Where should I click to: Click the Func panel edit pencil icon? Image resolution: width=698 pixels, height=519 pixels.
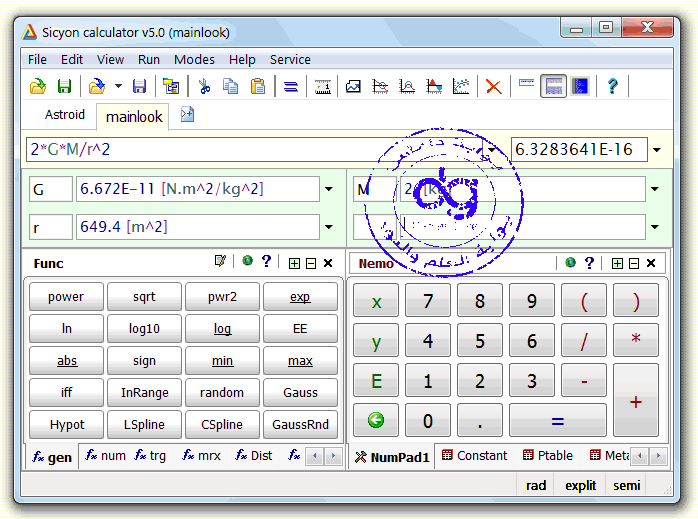[x=220, y=261]
